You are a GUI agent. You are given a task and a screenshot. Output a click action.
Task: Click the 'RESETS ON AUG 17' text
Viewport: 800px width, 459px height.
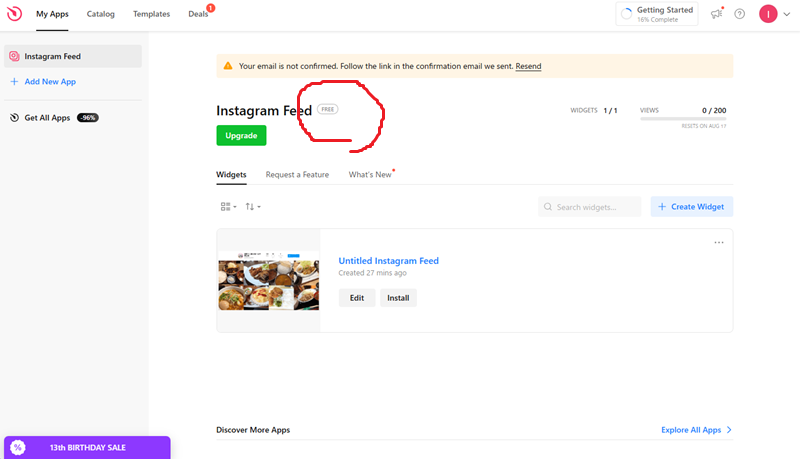[x=704, y=126]
